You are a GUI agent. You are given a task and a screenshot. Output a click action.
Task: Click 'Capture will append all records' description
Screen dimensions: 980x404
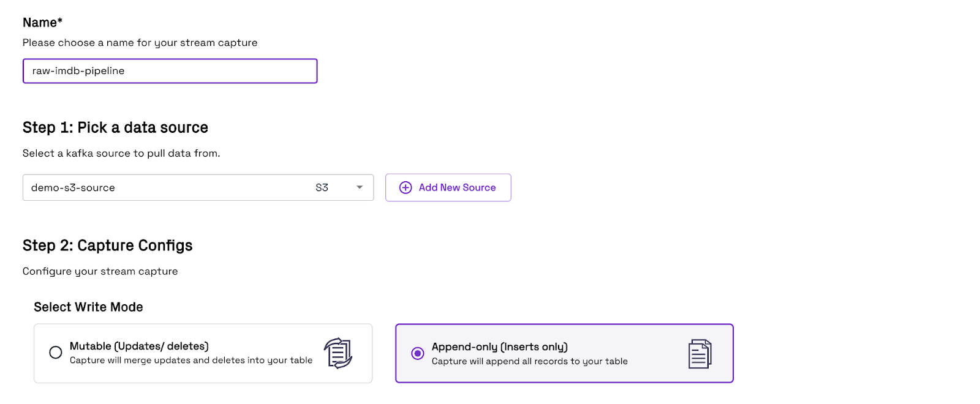pyautogui.click(x=530, y=362)
